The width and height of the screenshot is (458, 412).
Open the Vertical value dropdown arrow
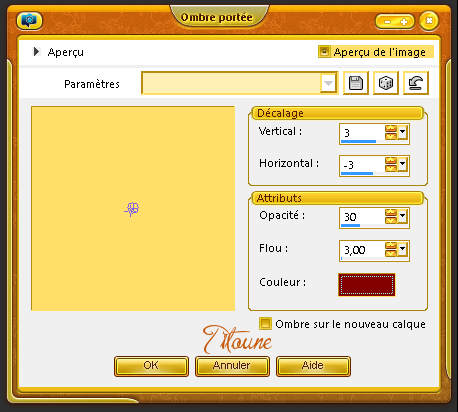coord(402,132)
